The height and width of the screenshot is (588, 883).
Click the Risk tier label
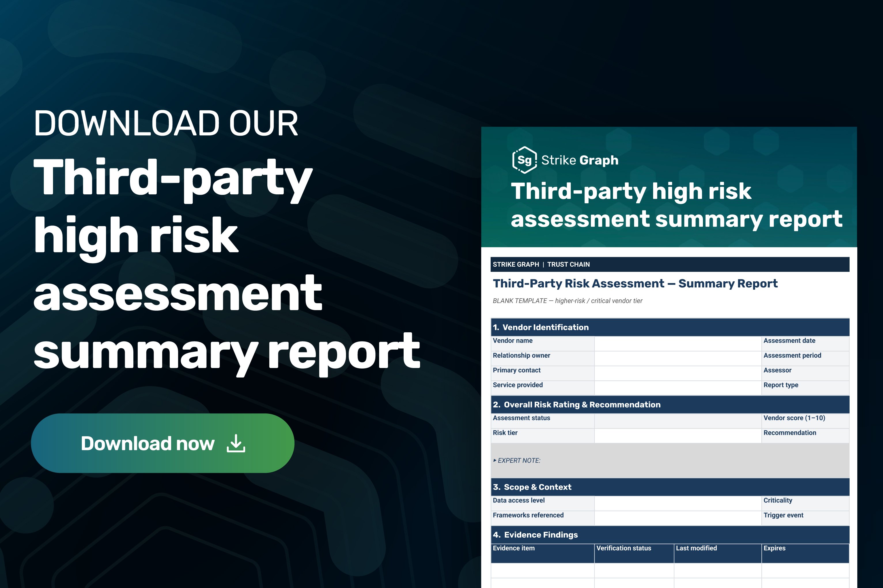coord(505,433)
